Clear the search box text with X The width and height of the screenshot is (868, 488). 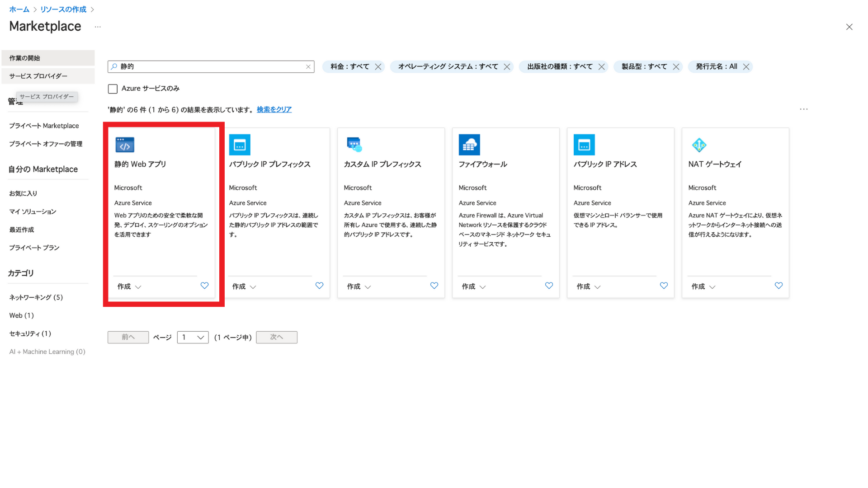(308, 67)
